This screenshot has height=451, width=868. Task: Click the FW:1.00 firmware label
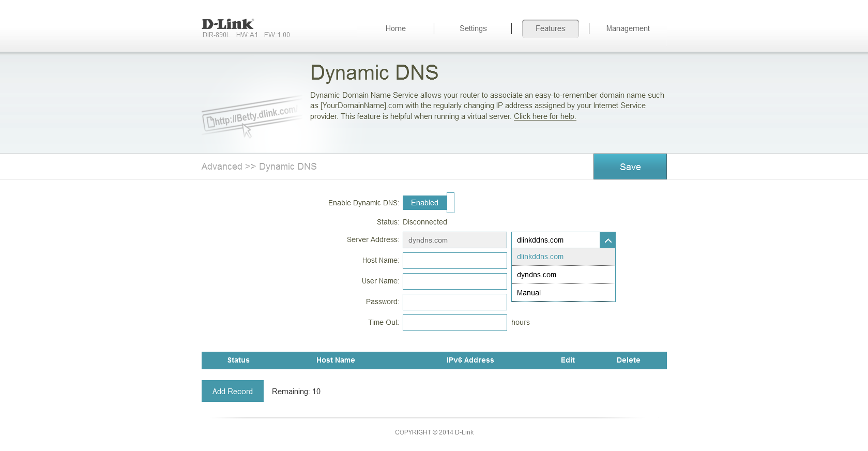pos(277,35)
